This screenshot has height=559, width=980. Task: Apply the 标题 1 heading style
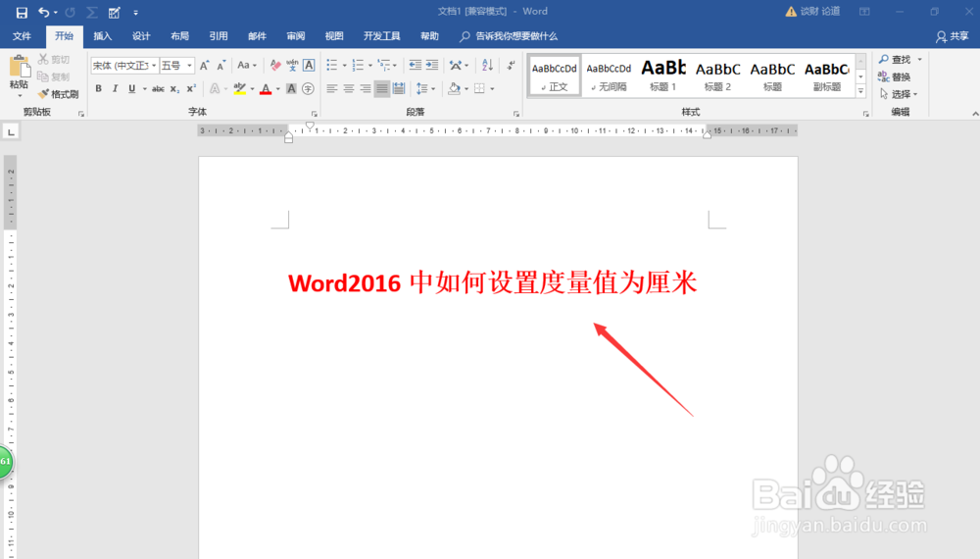point(663,76)
